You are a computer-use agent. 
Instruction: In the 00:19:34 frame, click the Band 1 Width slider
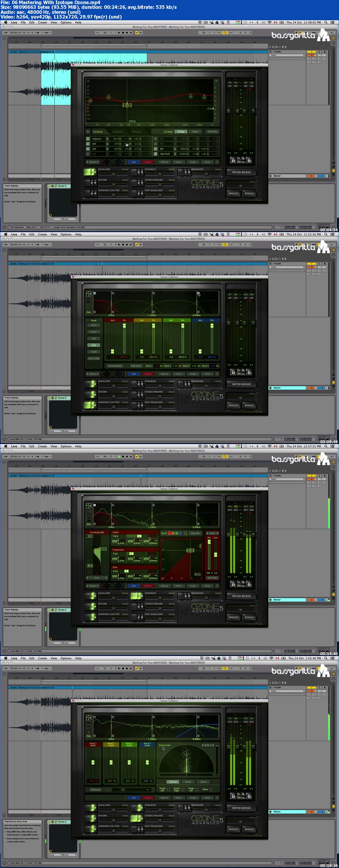(x=93, y=762)
